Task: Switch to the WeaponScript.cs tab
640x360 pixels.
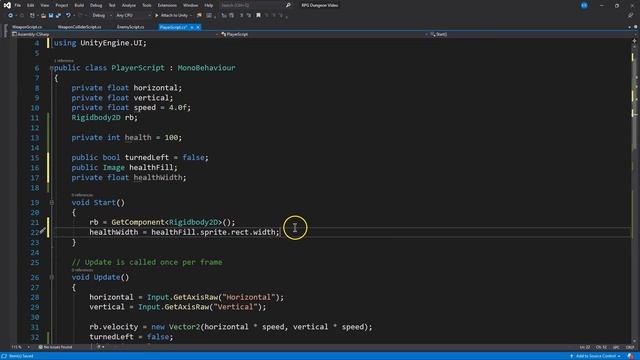Action: [27, 27]
